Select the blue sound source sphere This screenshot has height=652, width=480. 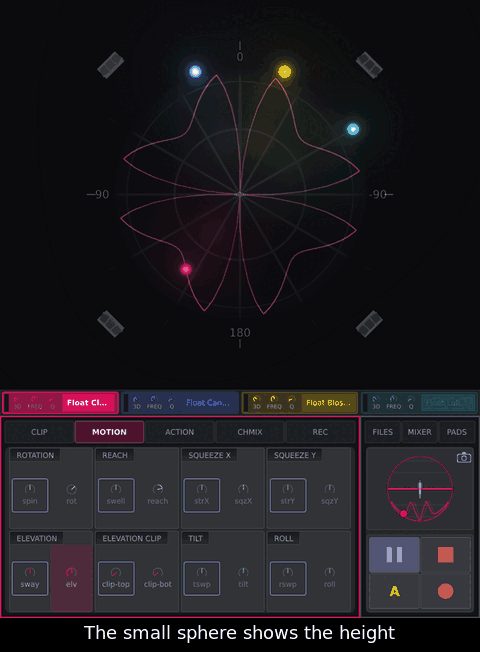click(195, 72)
